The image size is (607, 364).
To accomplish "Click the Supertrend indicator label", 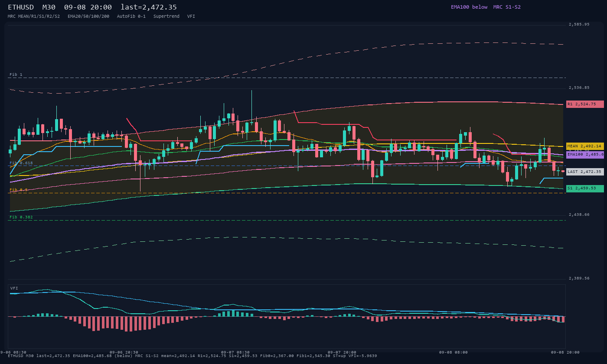I will [166, 16].
